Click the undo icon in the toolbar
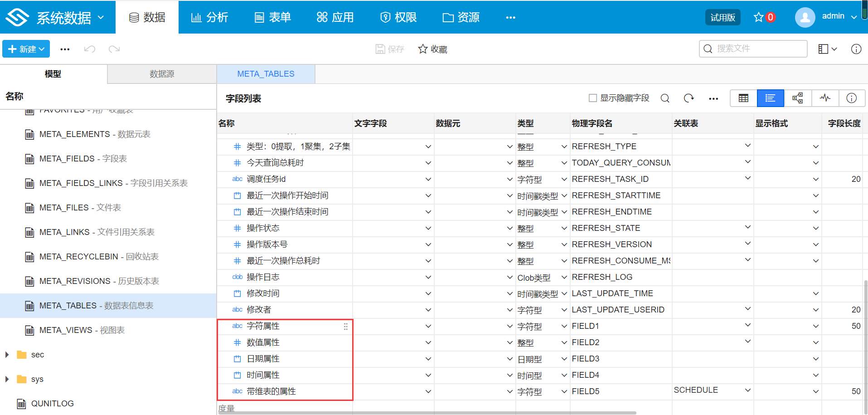868x415 pixels. click(89, 49)
